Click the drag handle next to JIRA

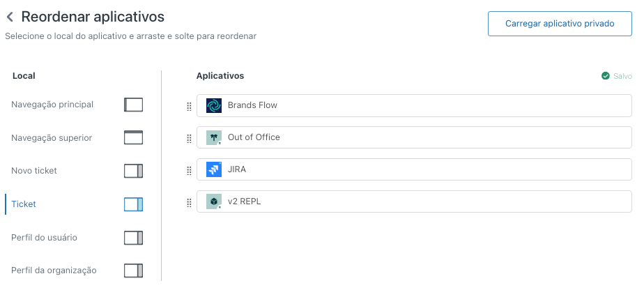coord(189,170)
